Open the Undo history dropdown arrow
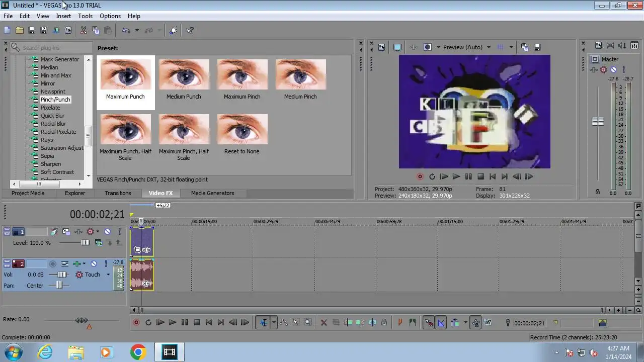The height and width of the screenshot is (362, 644). click(137, 30)
